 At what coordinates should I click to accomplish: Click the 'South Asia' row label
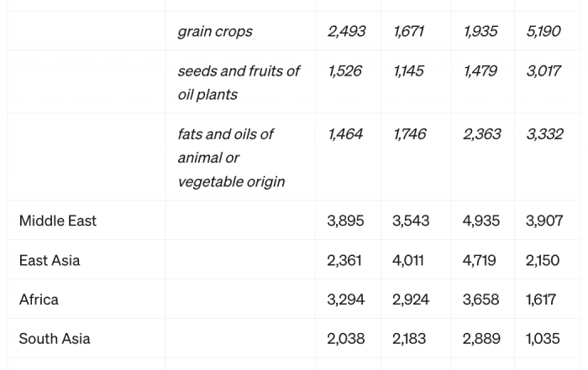point(55,339)
